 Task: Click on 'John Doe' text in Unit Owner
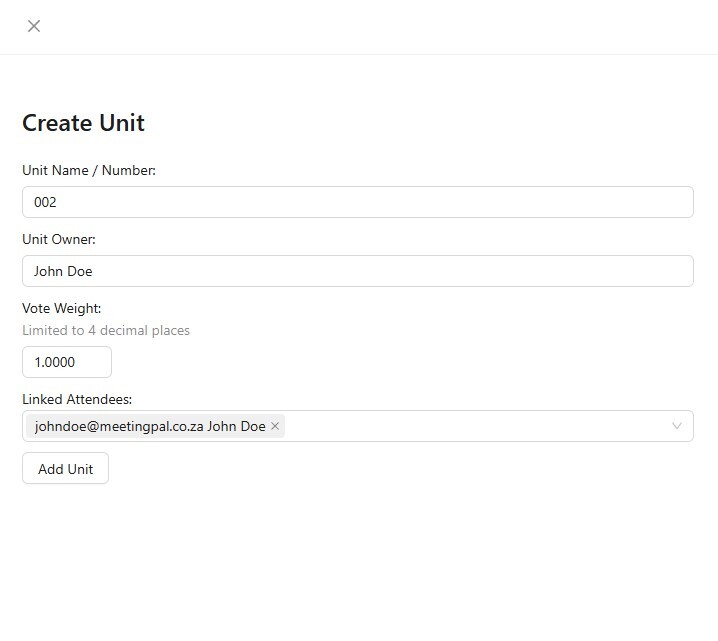pyautogui.click(x=63, y=271)
